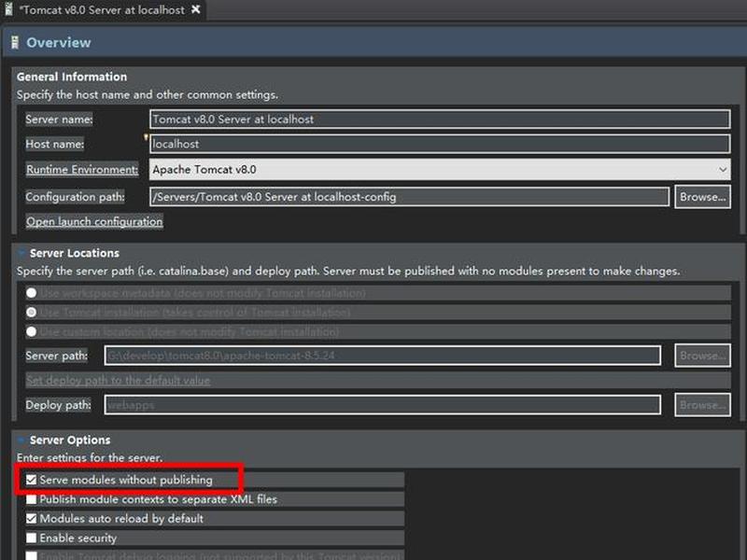747x560 pixels.
Task: Open the Runtime Environment dropdown
Action: (x=440, y=170)
